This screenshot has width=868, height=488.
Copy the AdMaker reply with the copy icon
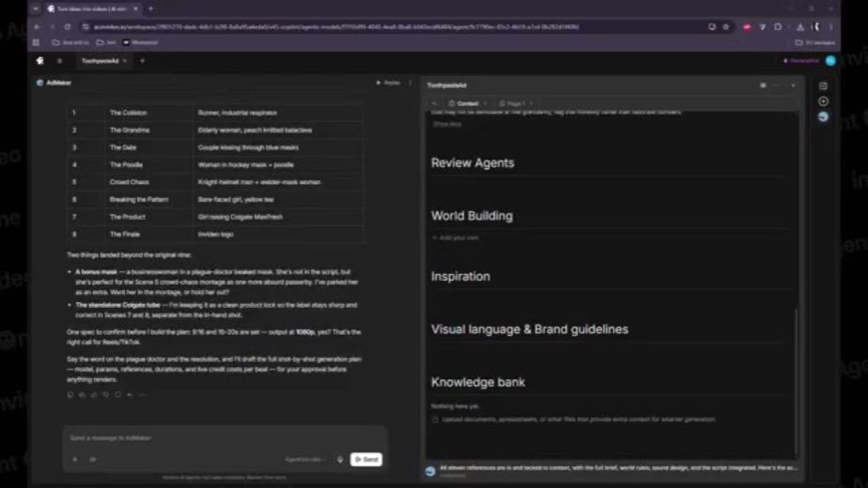(70, 395)
